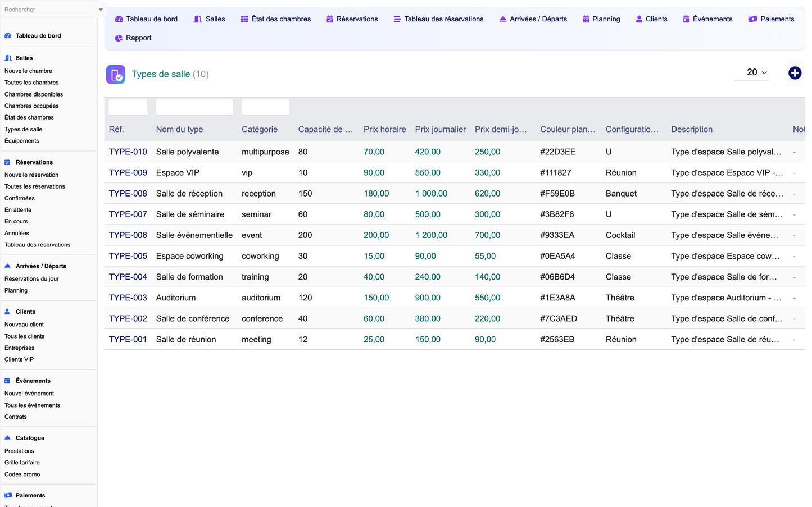The width and height of the screenshot is (812, 507).
Task: Click En attente in sidebar
Action: (x=18, y=210)
